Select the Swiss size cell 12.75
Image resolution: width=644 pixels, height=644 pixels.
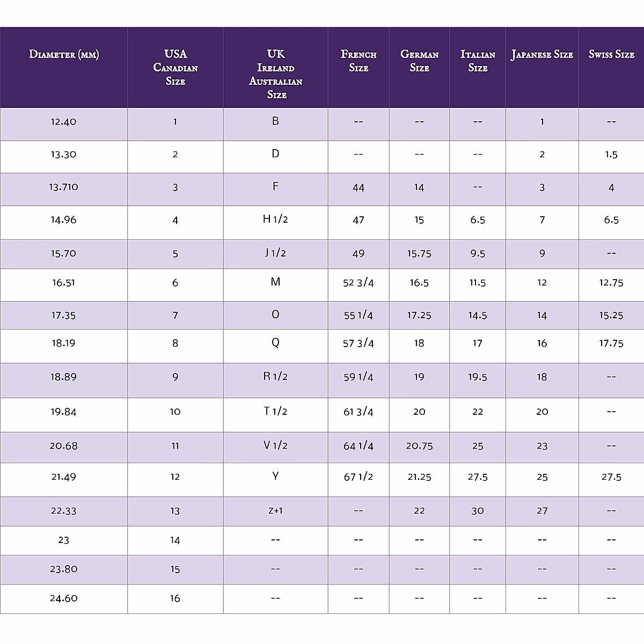click(611, 283)
